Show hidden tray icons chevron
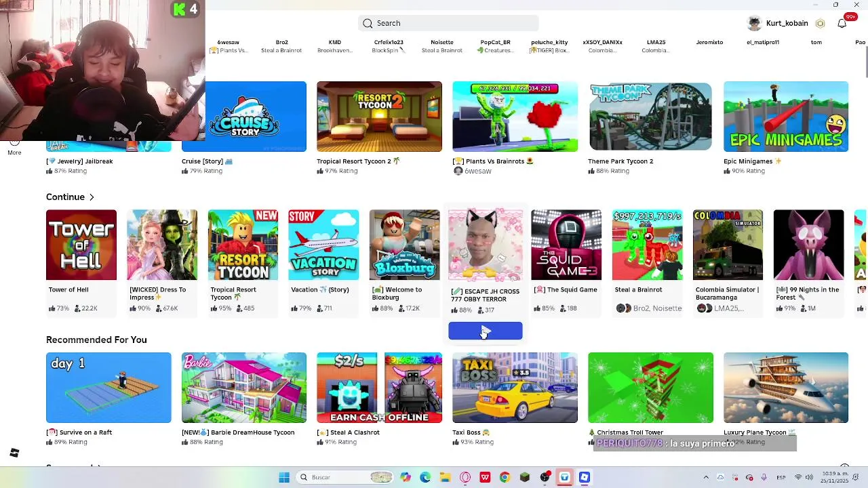This screenshot has width=868, height=488. (706, 477)
